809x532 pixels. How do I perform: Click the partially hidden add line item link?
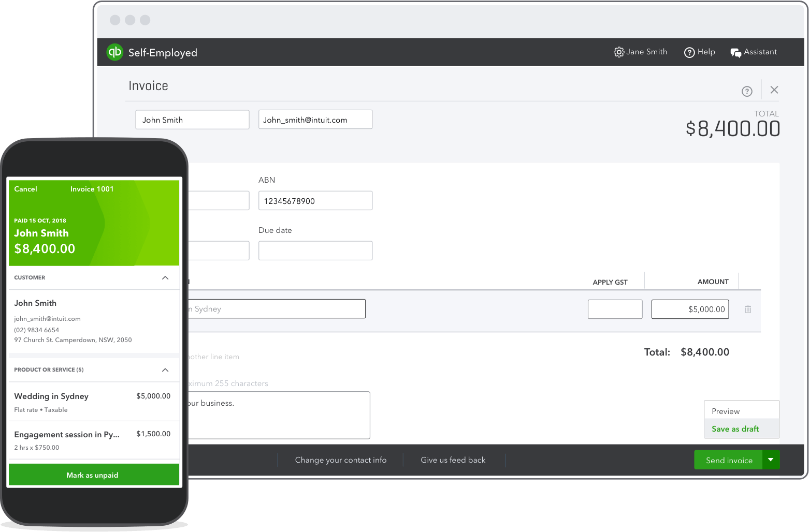[213, 357]
